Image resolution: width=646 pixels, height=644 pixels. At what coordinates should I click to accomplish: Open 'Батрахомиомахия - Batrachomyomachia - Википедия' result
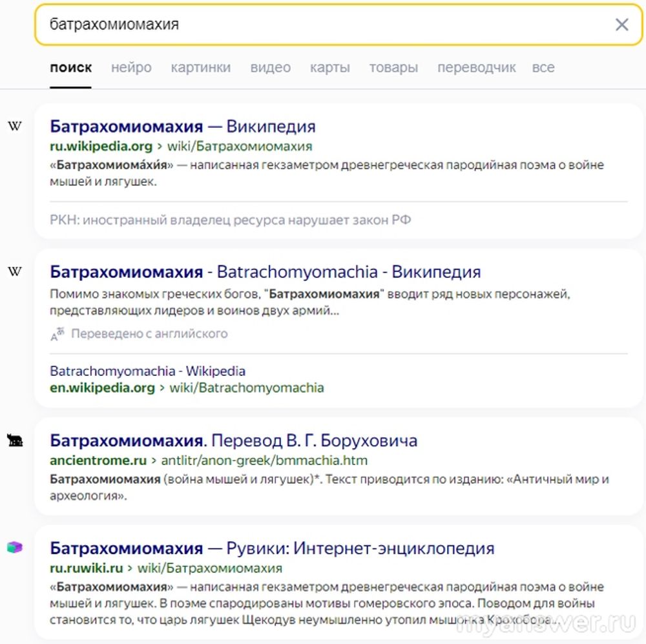pos(265,271)
